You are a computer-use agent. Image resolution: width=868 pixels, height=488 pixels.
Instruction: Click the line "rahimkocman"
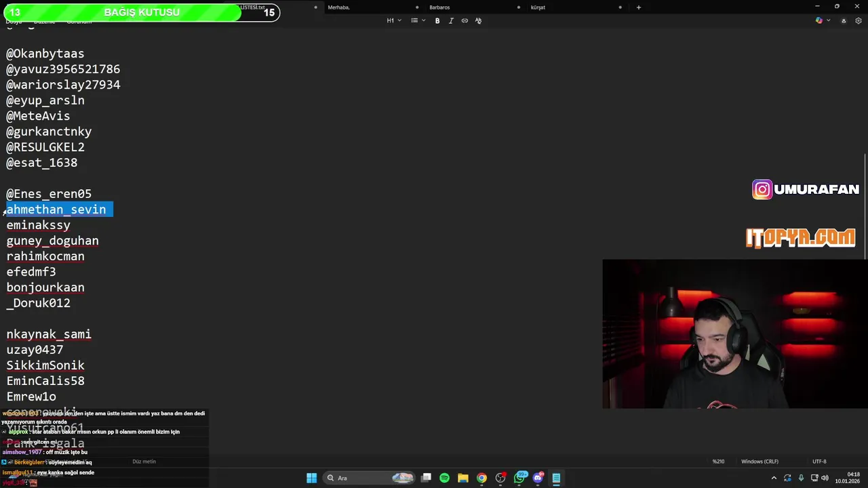[45, 256]
